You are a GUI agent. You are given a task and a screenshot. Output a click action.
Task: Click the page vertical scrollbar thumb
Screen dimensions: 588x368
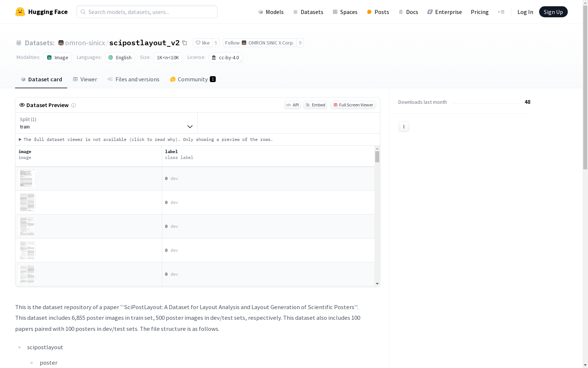pos(585,87)
